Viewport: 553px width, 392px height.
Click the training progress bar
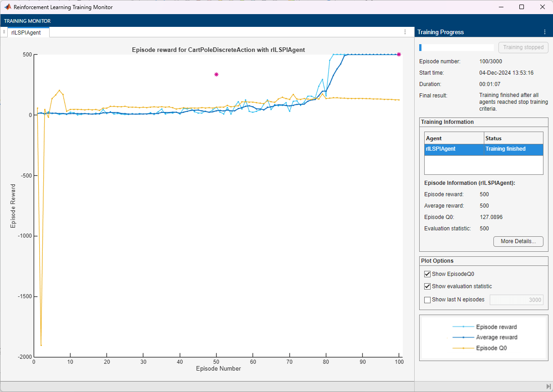coord(456,47)
